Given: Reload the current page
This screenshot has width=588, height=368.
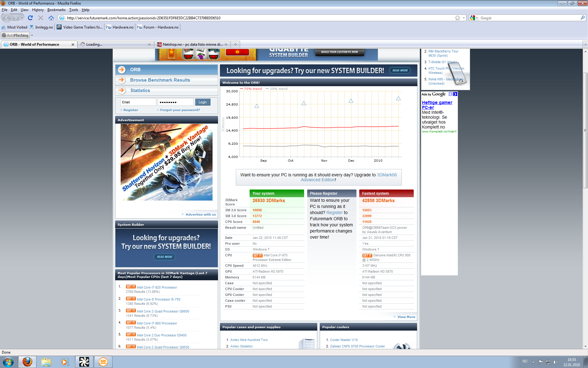Looking at the screenshot, I should pyautogui.click(x=30, y=18).
